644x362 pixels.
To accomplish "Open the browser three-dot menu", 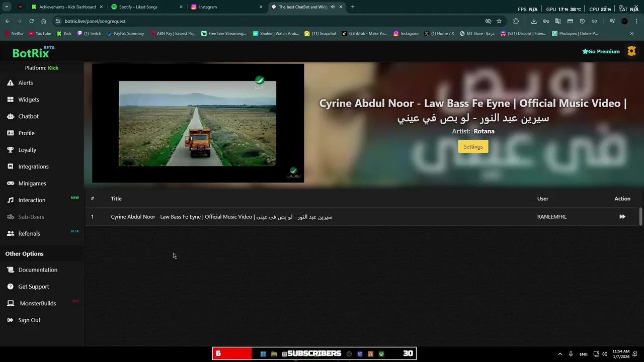I will [636, 21].
